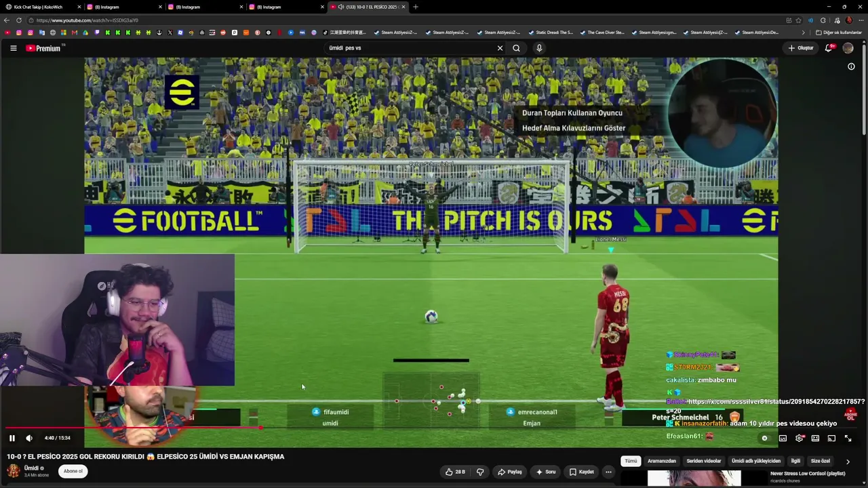
Task: Open Diğer sık kullanılanlar bookmarks folder
Action: point(838,33)
